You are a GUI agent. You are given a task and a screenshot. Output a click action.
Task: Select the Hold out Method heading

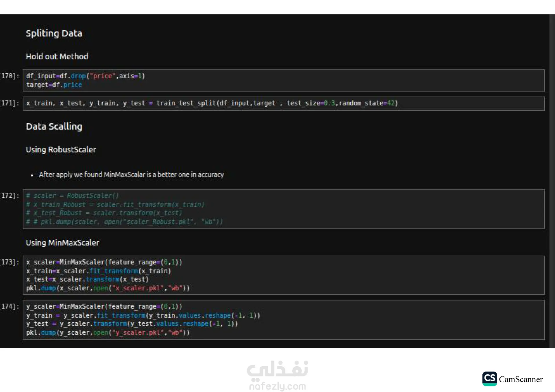(57, 57)
